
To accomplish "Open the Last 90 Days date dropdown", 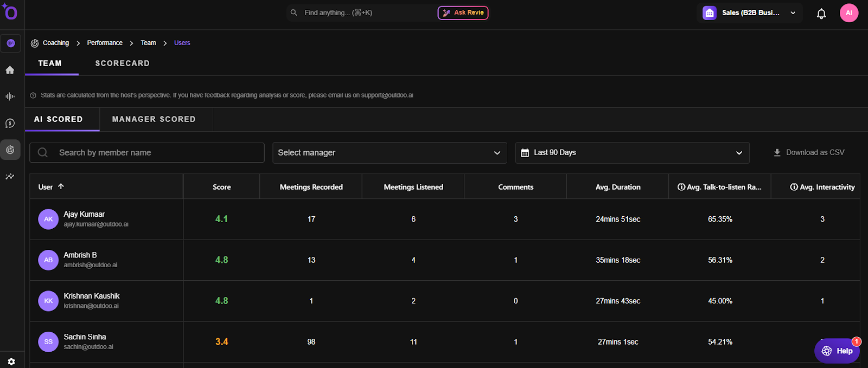I will [x=633, y=153].
